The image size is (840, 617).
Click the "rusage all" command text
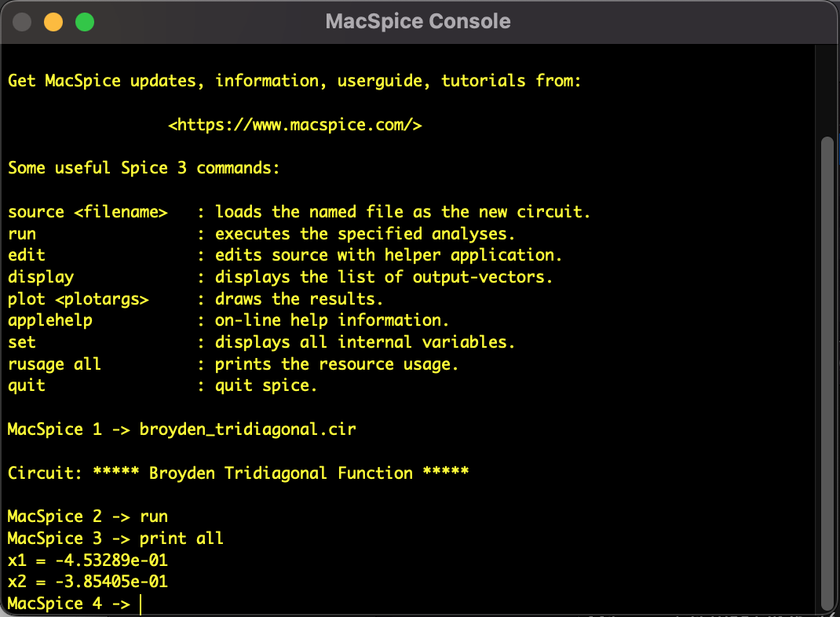(55, 364)
